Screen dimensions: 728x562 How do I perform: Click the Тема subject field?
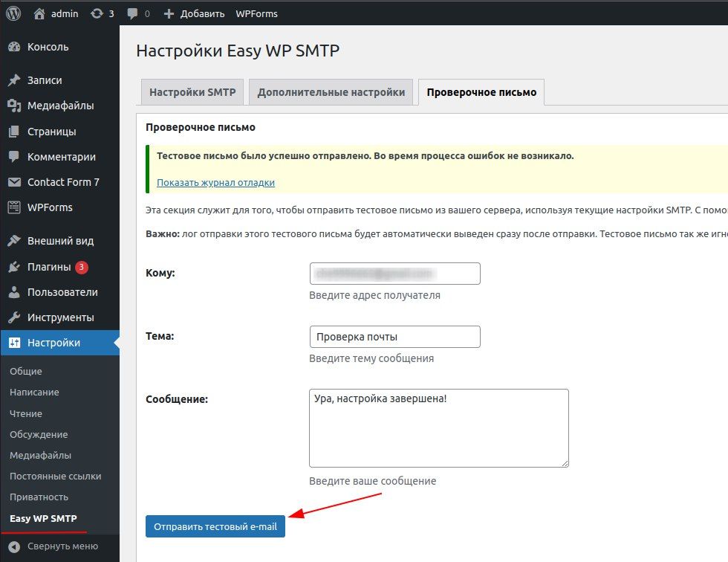click(x=394, y=337)
